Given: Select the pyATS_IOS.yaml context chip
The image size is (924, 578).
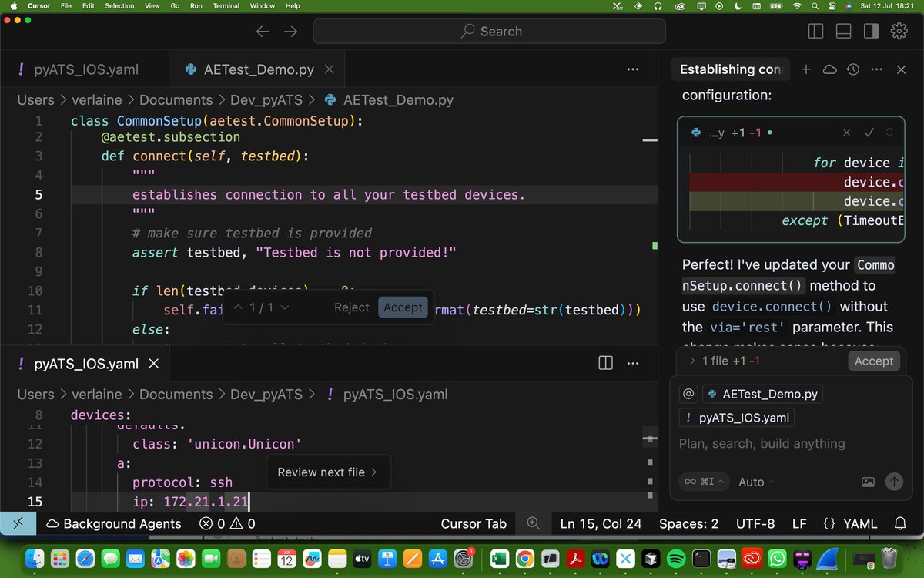Looking at the screenshot, I should 738,418.
